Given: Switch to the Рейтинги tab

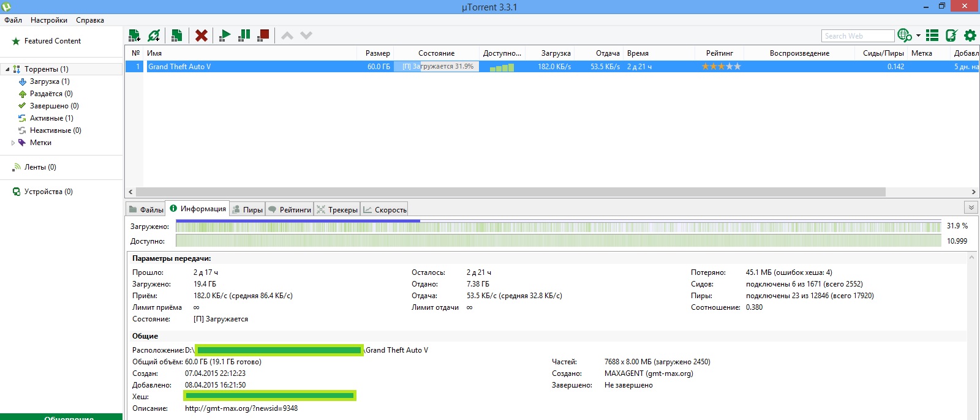Looking at the screenshot, I should click(x=290, y=209).
